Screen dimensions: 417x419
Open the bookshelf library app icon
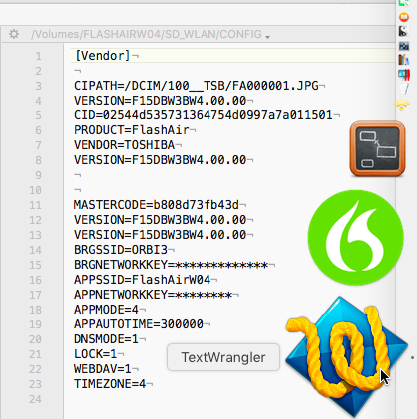(404, 60)
